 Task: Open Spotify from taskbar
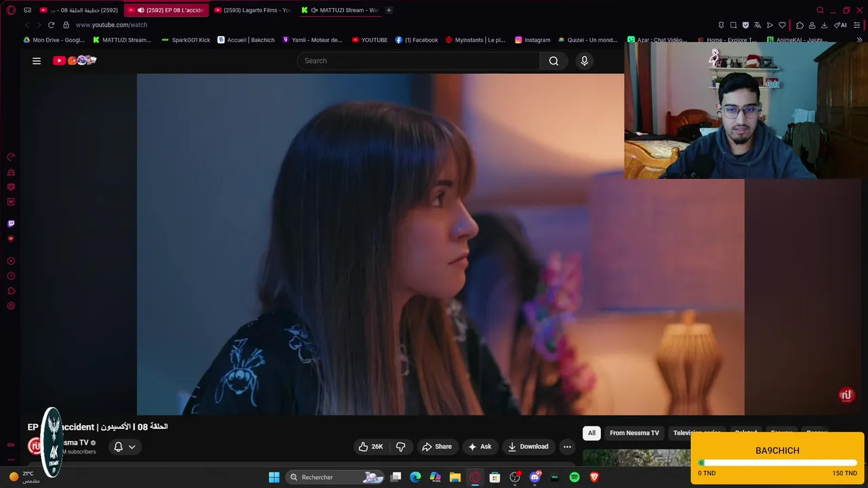coord(574,477)
